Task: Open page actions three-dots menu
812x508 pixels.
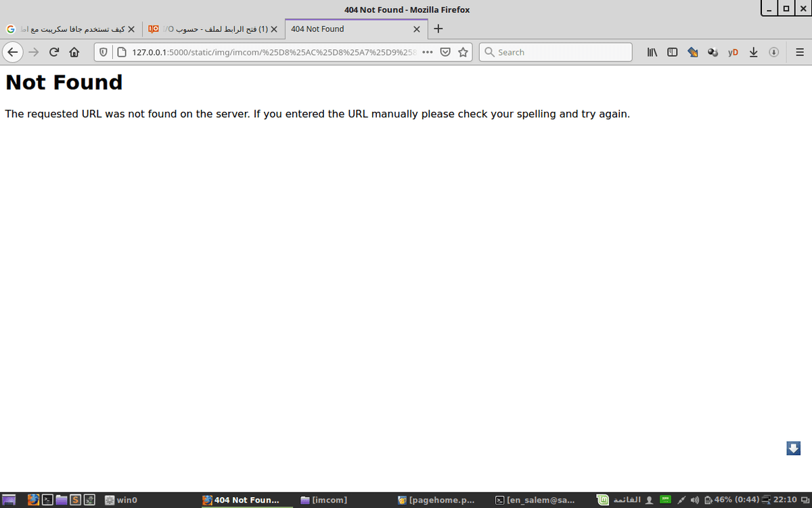Action: point(428,52)
